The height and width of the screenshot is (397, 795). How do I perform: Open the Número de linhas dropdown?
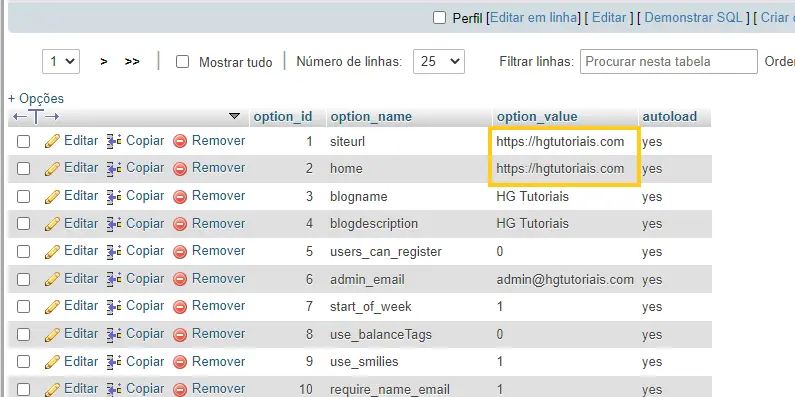click(439, 61)
